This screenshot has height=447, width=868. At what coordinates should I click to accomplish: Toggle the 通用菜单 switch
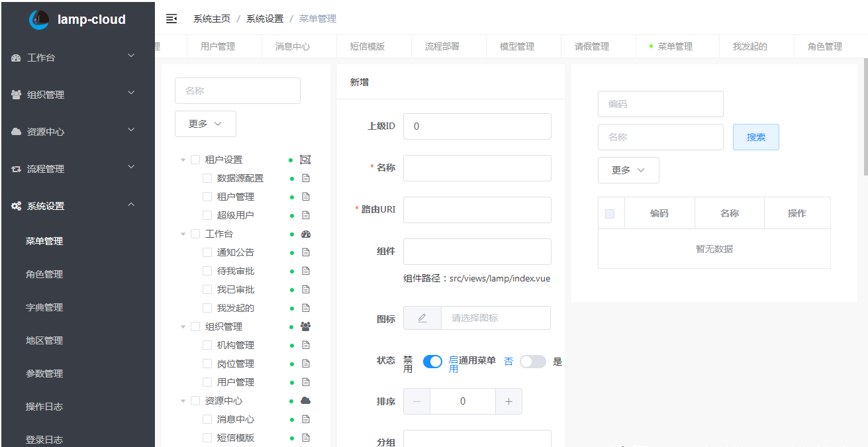(532, 362)
